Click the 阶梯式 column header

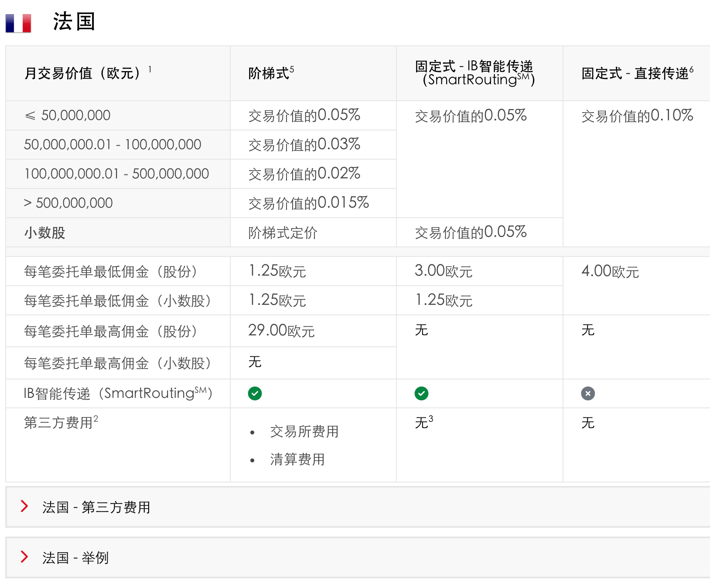coord(269,73)
